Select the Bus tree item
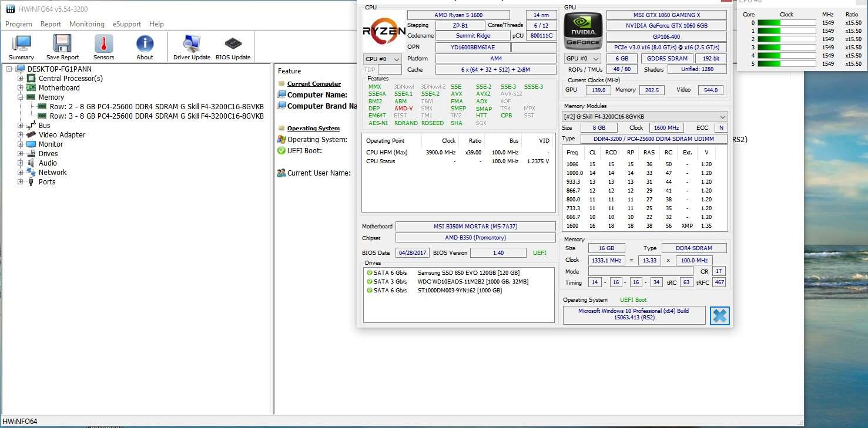Image resolution: width=868 pixels, height=428 pixels. 44,125
